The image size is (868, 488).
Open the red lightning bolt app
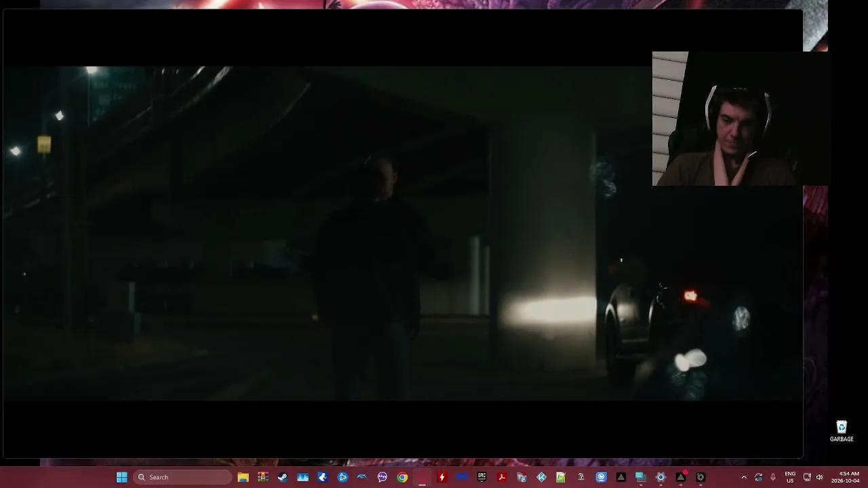point(441,477)
